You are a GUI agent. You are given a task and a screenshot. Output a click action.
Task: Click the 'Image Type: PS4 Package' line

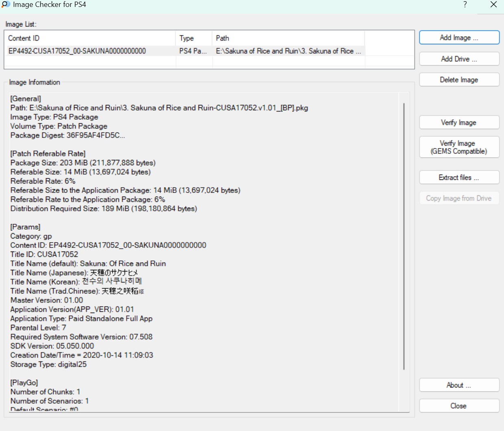54,117
